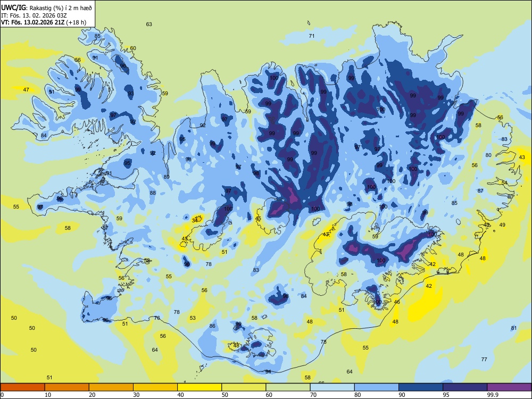Click the map value '89' in the northwest
The width and height of the screenshot is (532, 399).
[166, 177]
